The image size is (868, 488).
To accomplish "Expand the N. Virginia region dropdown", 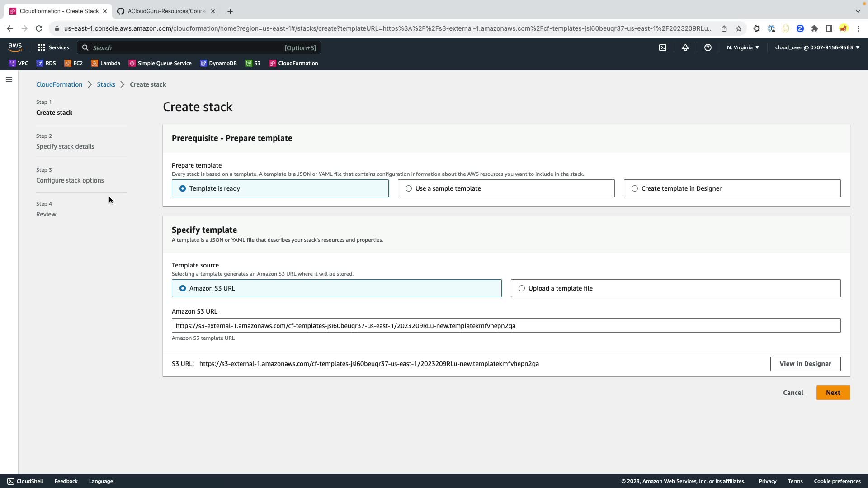I will [743, 47].
